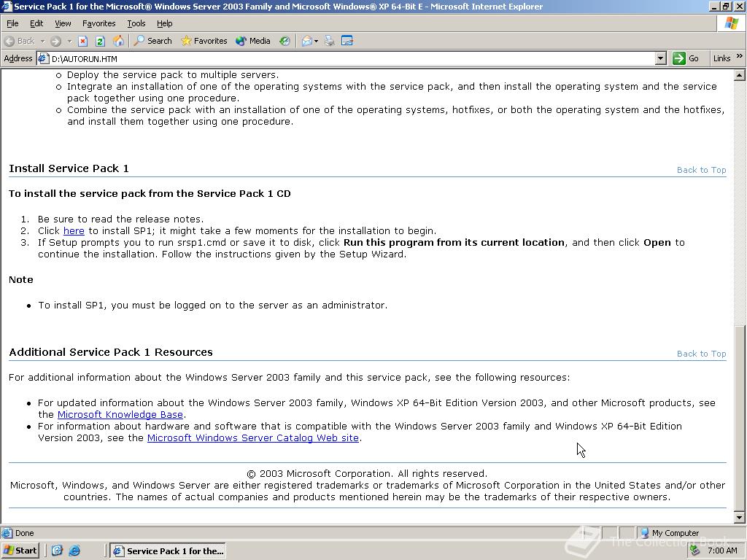Click the Show Desktop quick launch icon
The image size is (747, 560).
pos(57,551)
